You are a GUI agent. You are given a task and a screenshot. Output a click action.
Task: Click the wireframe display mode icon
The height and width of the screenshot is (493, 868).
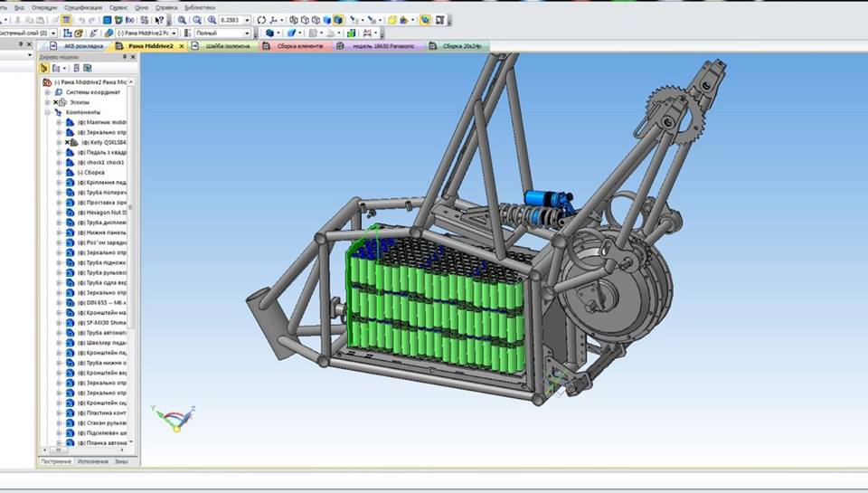[293, 19]
